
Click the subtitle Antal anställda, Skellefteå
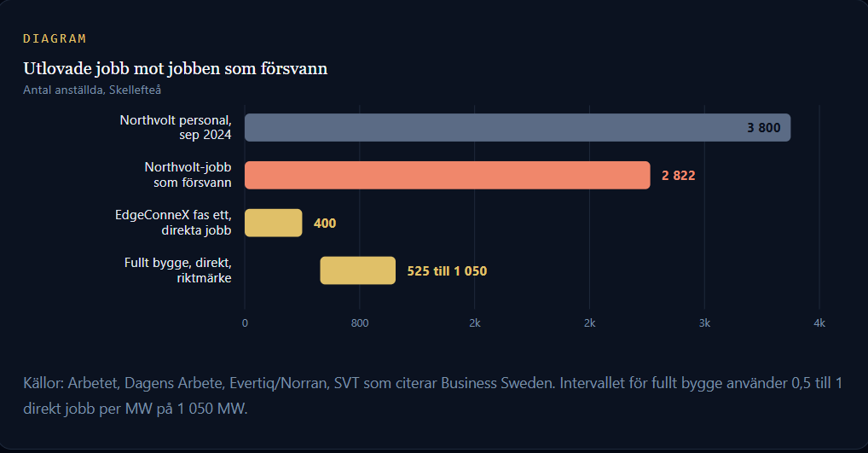(x=92, y=90)
